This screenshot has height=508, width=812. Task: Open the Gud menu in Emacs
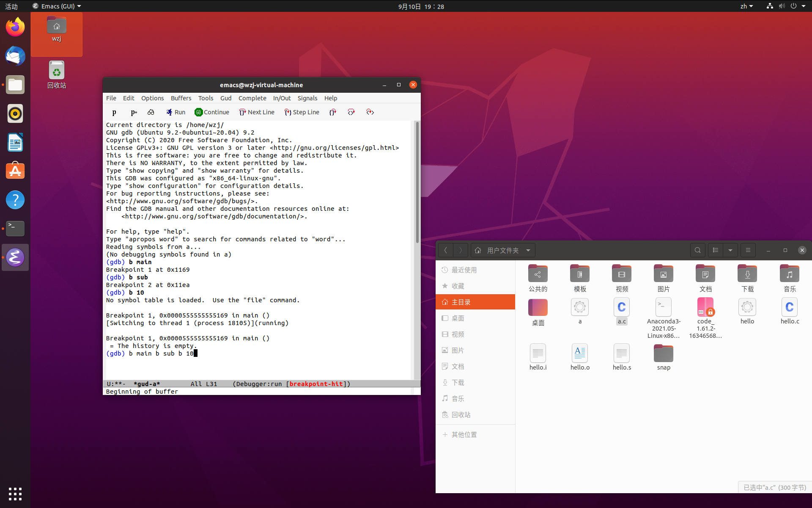[x=225, y=98]
